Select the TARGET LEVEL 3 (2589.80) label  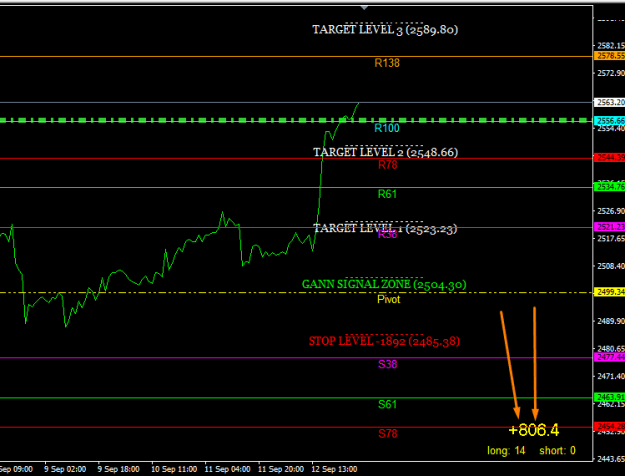(x=385, y=30)
